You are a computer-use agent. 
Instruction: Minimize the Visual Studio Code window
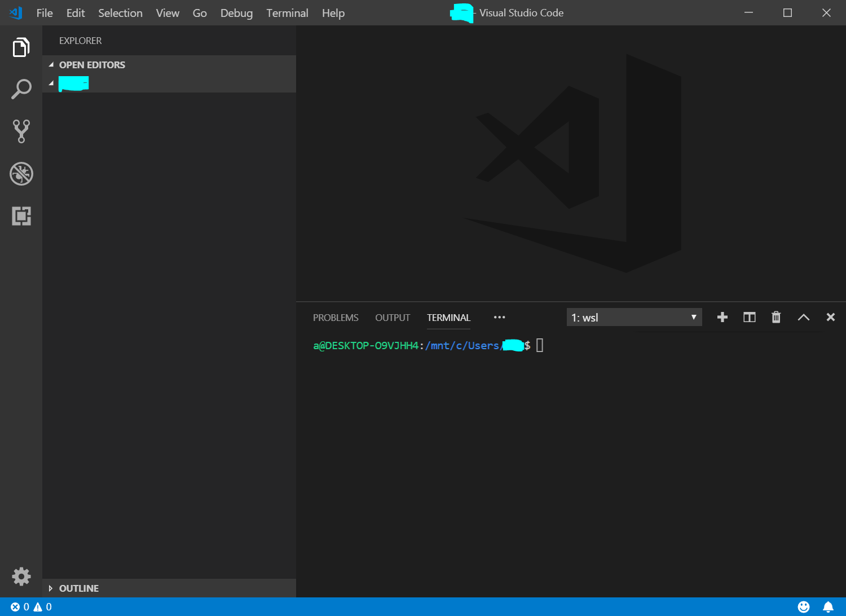748,12
